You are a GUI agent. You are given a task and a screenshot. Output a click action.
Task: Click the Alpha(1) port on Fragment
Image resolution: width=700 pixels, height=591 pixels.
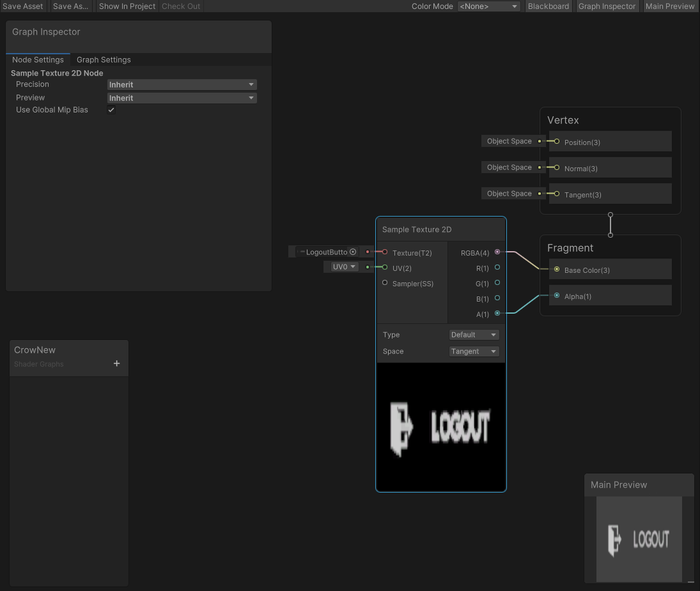556,296
